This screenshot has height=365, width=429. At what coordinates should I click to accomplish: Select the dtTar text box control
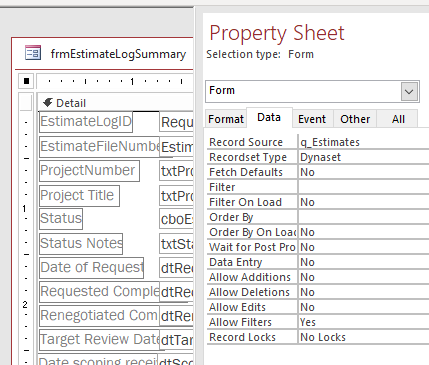pyautogui.click(x=176, y=340)
